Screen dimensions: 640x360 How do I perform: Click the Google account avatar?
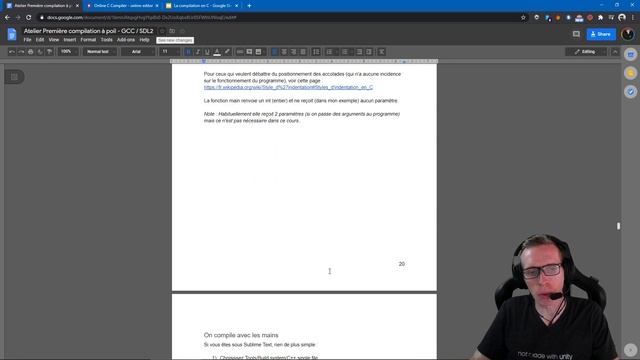(x=628, y=34)
